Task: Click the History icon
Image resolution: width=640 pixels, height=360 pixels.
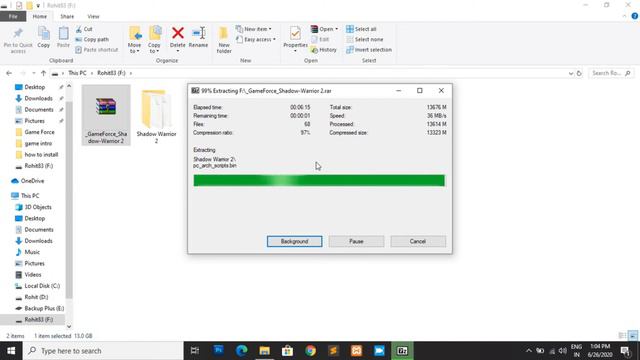Action: 314,50
